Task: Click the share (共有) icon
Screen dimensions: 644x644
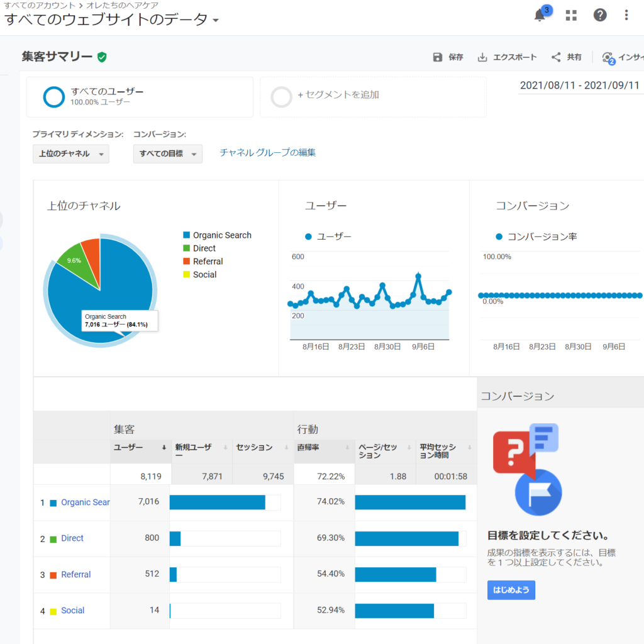Action: (x=556, y=57)
